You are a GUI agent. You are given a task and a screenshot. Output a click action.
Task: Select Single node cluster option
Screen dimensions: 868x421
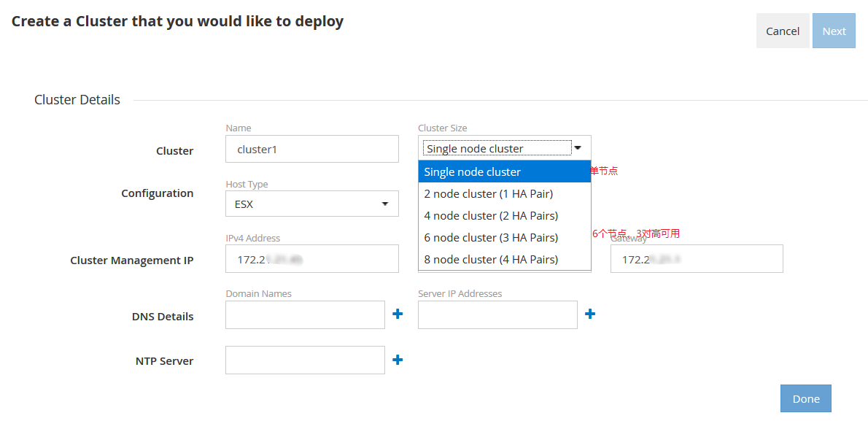coord(504,172)
